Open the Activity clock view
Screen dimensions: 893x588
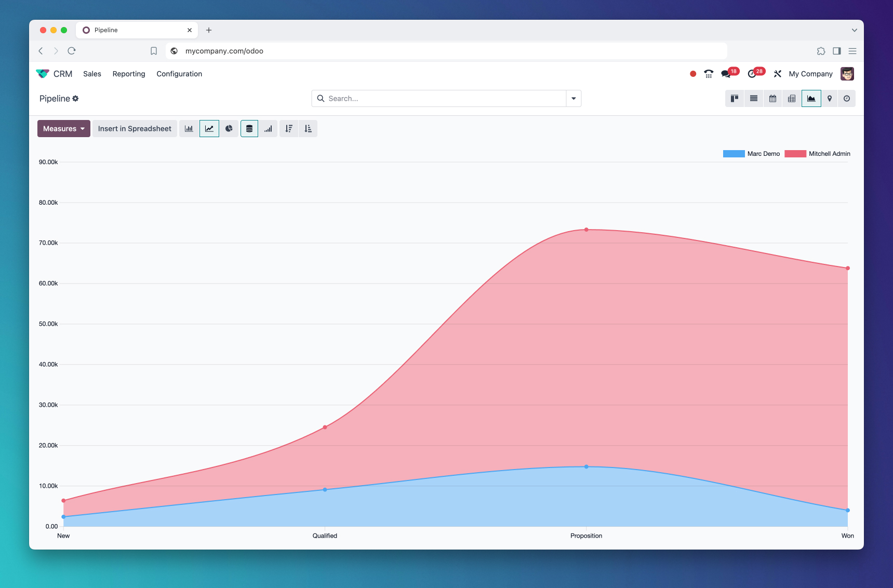[x=847, y=99]
